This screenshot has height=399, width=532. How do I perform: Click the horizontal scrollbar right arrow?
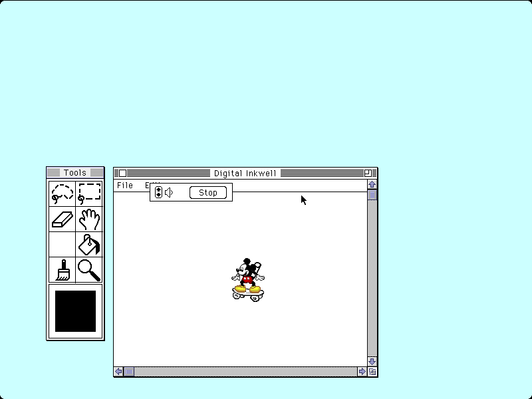tap(362, 372)
